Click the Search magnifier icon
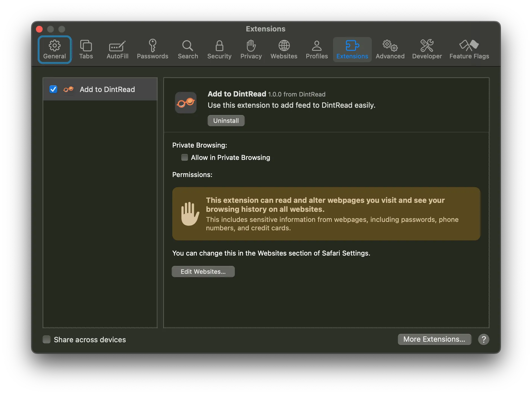This screenshot has width=532, height=395. click(x=188, y=45)
